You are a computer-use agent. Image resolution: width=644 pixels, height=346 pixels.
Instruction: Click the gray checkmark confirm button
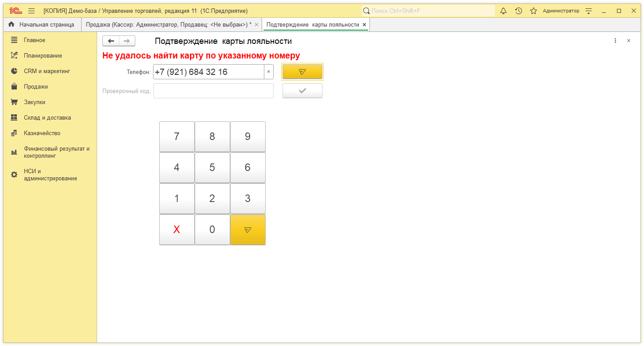click(x=302, y=91)
